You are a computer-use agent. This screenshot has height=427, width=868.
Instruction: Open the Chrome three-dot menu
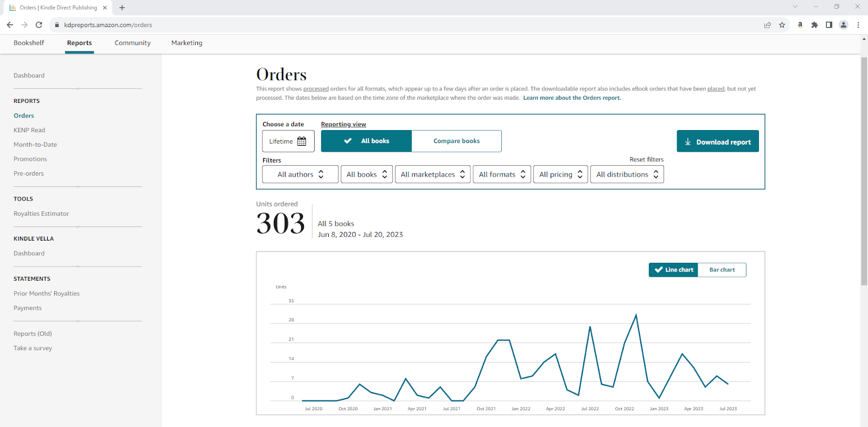pyautogui.click(x=858, y=25)
